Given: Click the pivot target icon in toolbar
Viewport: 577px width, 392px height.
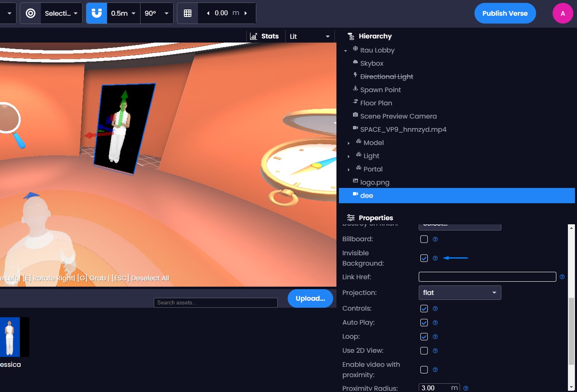Looking at the screenshot, I should click(x=31, y=13).
